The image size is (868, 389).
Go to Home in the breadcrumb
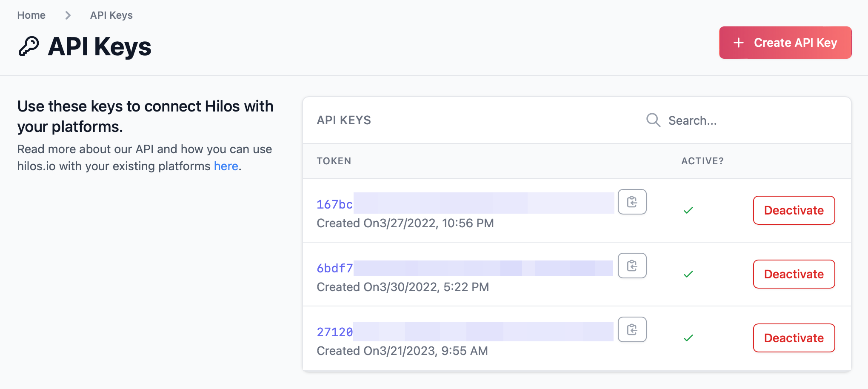31,15
